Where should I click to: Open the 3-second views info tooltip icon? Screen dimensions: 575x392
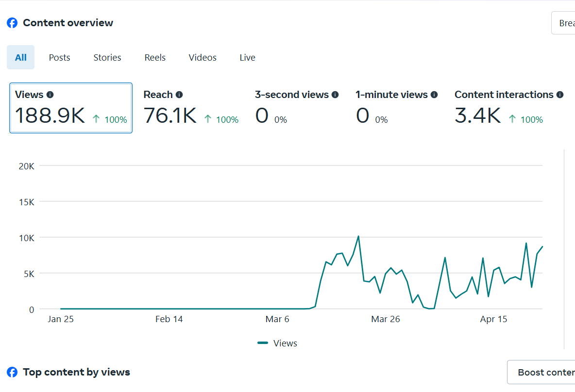click(x=335, y=95)
